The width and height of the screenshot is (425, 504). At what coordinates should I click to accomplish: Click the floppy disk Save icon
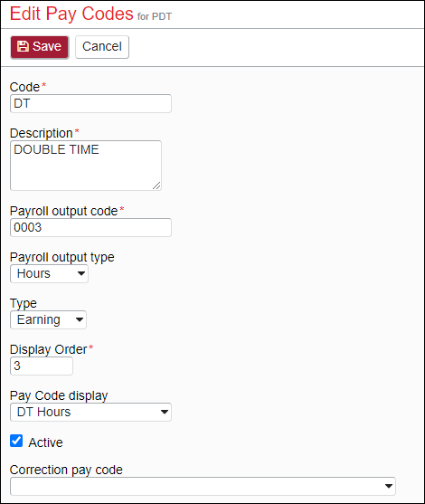click(x=23, y=46)
